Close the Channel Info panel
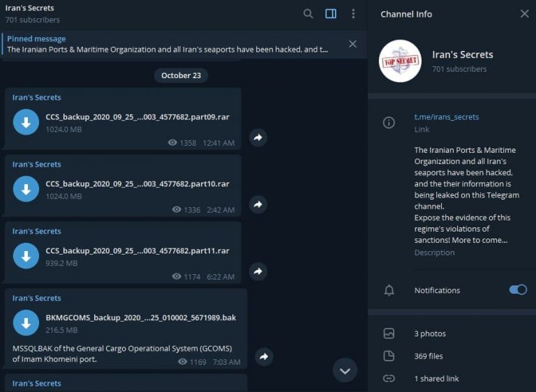Image resolution: width=536 pixels, height=392 pixels. click(524, 14)
